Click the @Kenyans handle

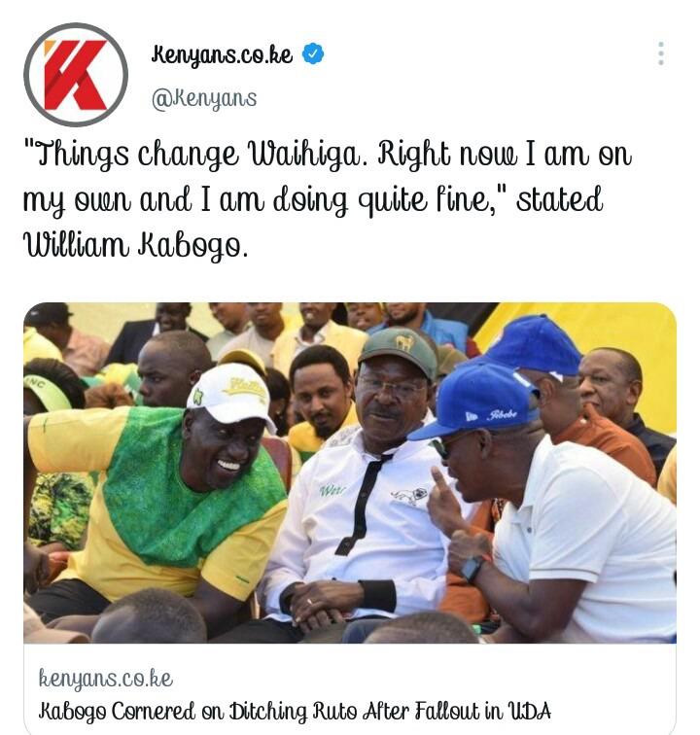click(x=204, y=99)
